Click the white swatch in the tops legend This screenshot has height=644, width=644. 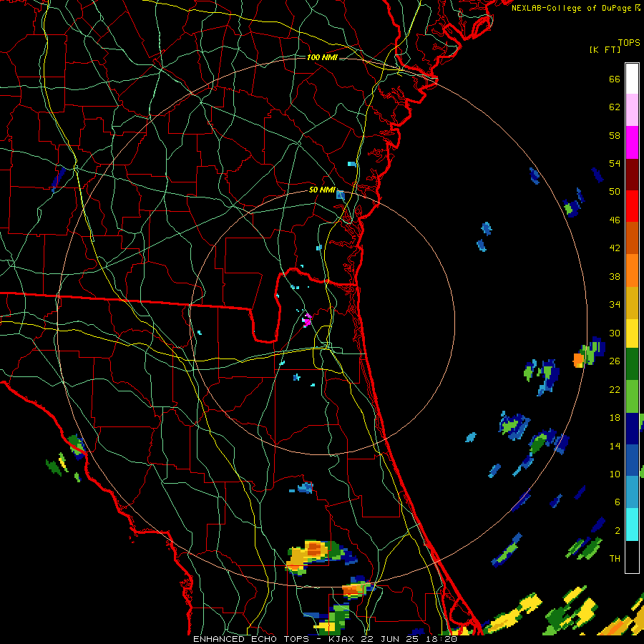[632, 79]
